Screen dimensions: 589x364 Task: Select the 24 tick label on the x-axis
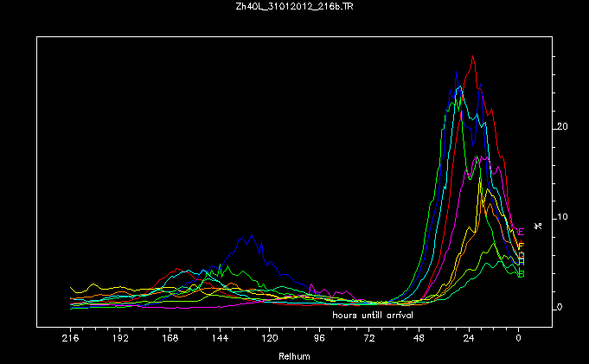[x=469, y=340]
